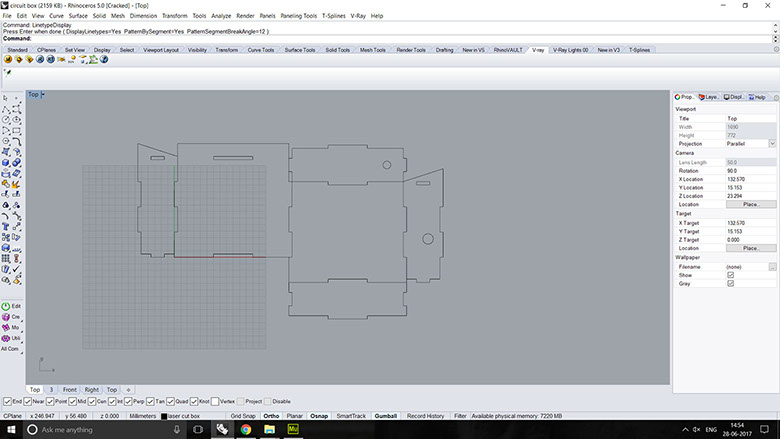Open Rhinoceros app in Windows taskbar
780x439 pixels.
[x=222, y=429]
